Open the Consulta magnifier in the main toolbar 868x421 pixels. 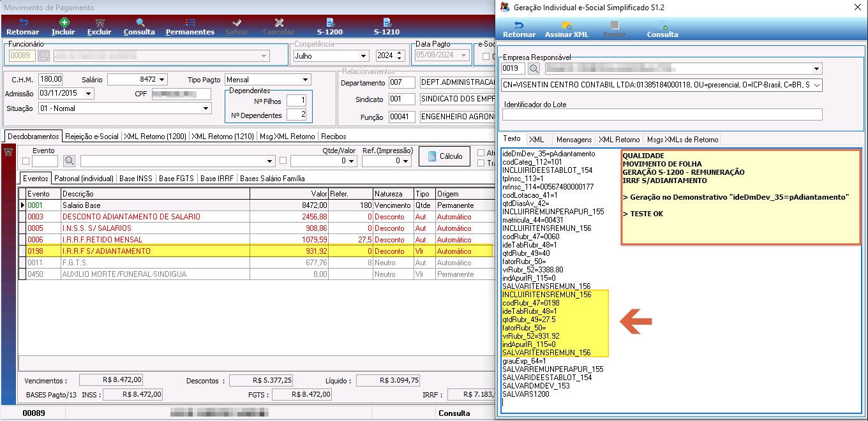(140, 22)
